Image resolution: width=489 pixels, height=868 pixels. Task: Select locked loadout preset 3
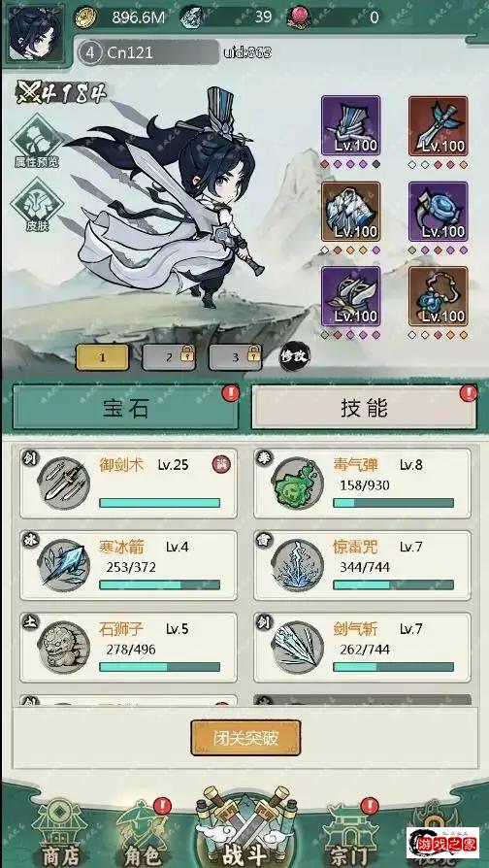pyautogui.click(x=235, y=357)
